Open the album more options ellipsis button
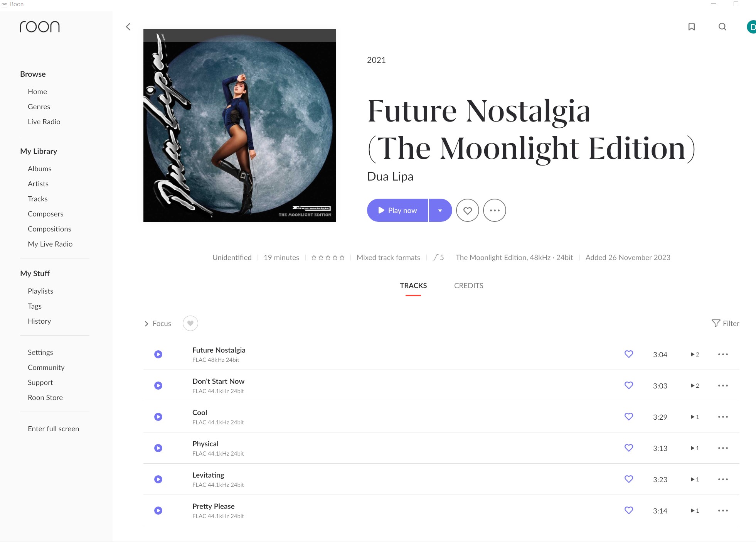Screen dimensions: 756x542 pyautogui.click(x=495, y=210)
